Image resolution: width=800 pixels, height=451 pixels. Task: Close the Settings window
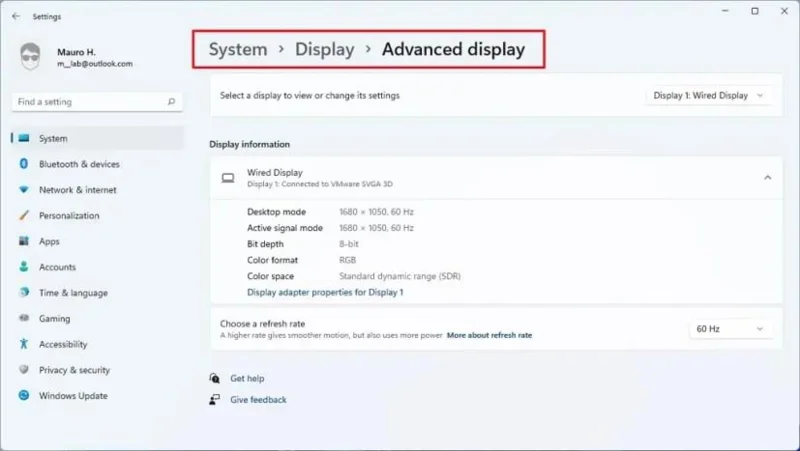(784, 11)
